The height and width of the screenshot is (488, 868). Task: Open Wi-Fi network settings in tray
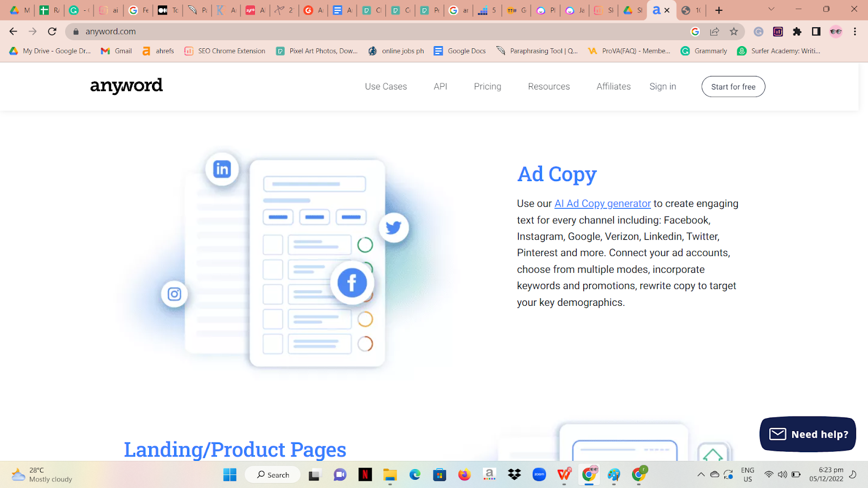769,474
